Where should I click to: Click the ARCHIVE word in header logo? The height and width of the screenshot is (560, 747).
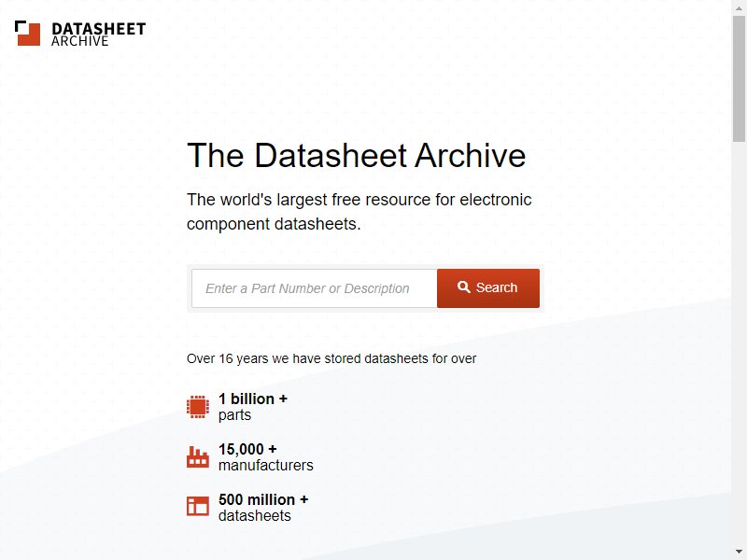click(x=80, y=41)
